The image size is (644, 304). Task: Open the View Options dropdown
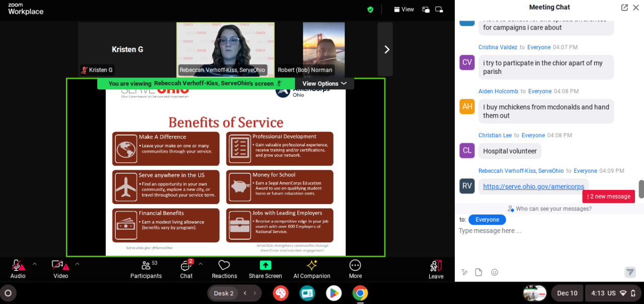click(325, 83)
